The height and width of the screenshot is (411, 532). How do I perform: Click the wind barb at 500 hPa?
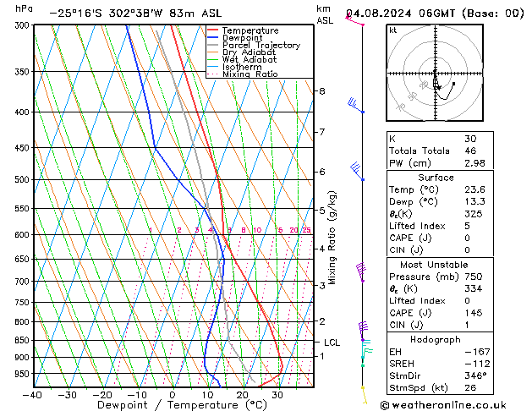pyautogui.click(x=357, y=171)
